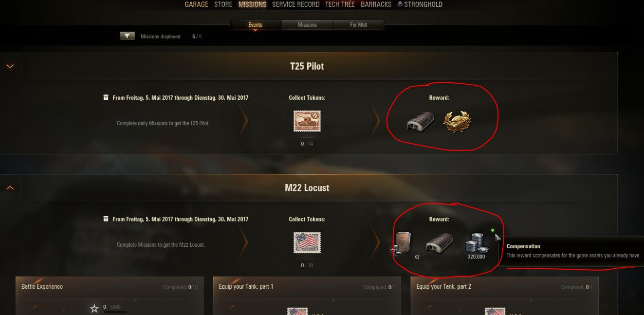The width and height of the screenshot is (644, 315).
Task: Open the Battle Experience mission card
Action: pyautogui.click(x=110, y=296)
